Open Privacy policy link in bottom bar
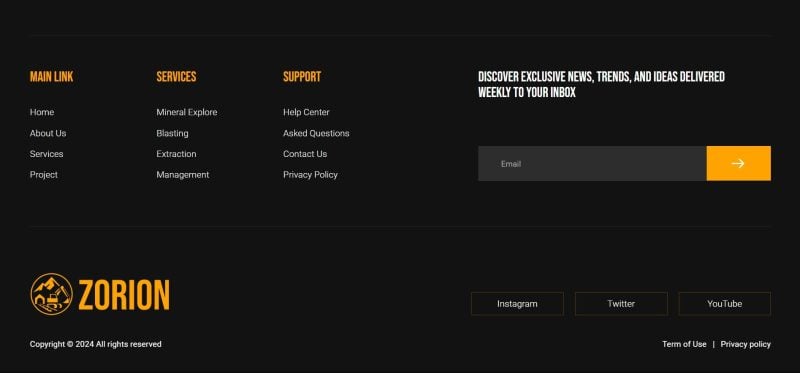 [745, 344]
